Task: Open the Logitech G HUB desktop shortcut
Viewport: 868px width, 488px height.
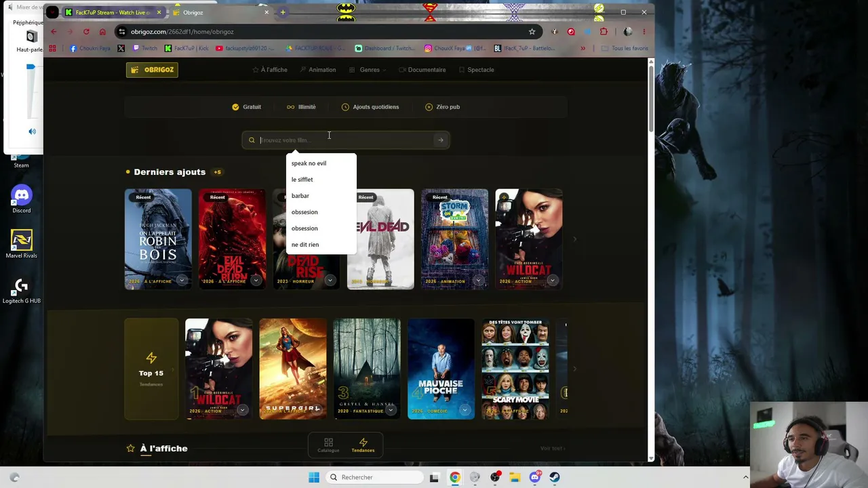Action: [x=21, y=291]
